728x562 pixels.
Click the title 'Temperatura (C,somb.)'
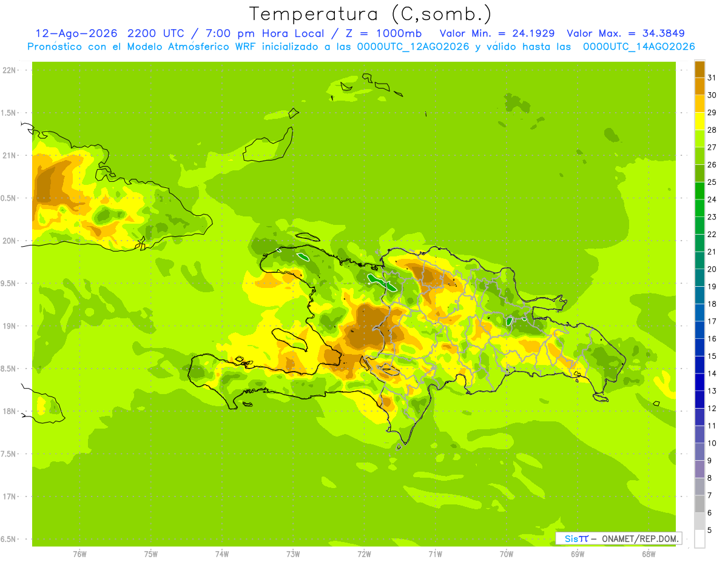tap(371, 14)
